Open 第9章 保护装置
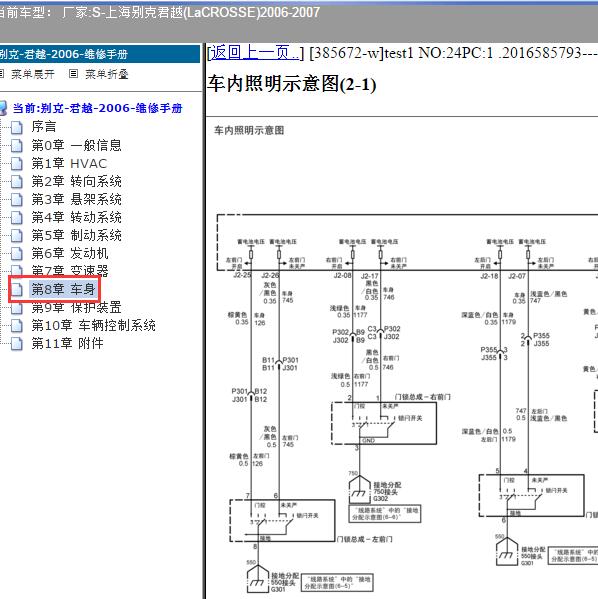The height and width of the screenshot is (599, 598). pos(76,308)
